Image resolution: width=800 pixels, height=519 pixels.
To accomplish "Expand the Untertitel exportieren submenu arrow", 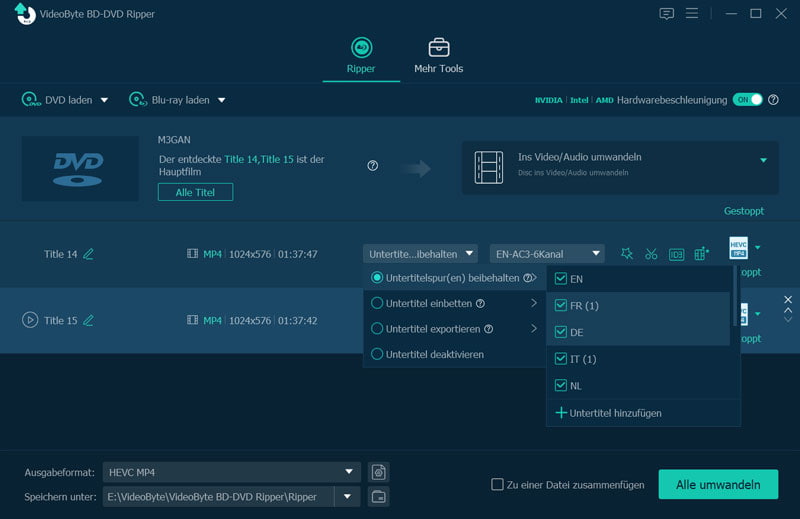I will (x=534, y=329).
